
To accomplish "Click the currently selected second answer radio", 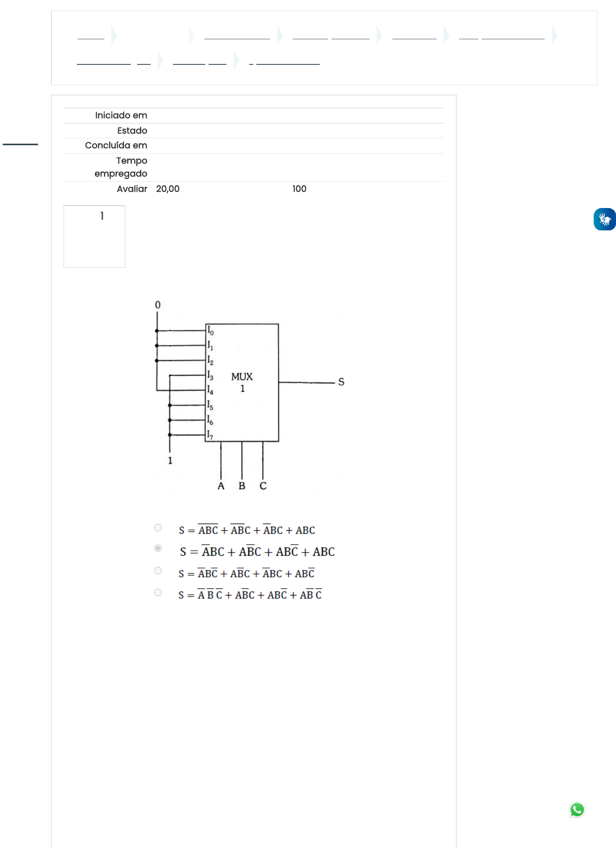I will click(x=158, y=548).
